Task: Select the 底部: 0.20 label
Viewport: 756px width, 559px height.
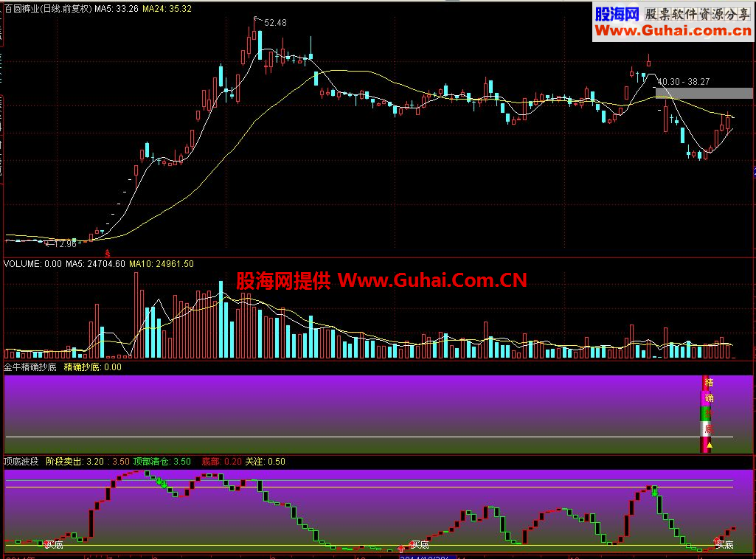Action: point(221,462)
